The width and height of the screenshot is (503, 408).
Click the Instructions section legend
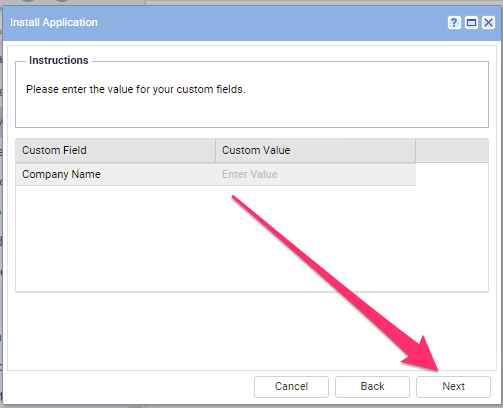[59, 60]
